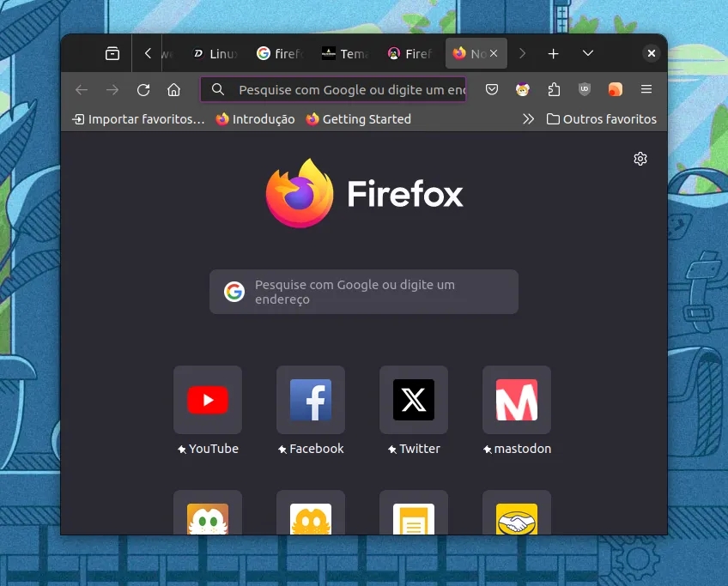
Task: Switch to the Google firefox search tab
Action: [x=281, y=54]
